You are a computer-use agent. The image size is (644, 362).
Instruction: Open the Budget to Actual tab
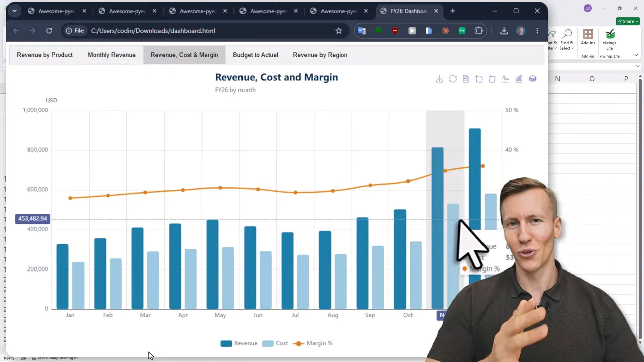click(x=256, y=55)
